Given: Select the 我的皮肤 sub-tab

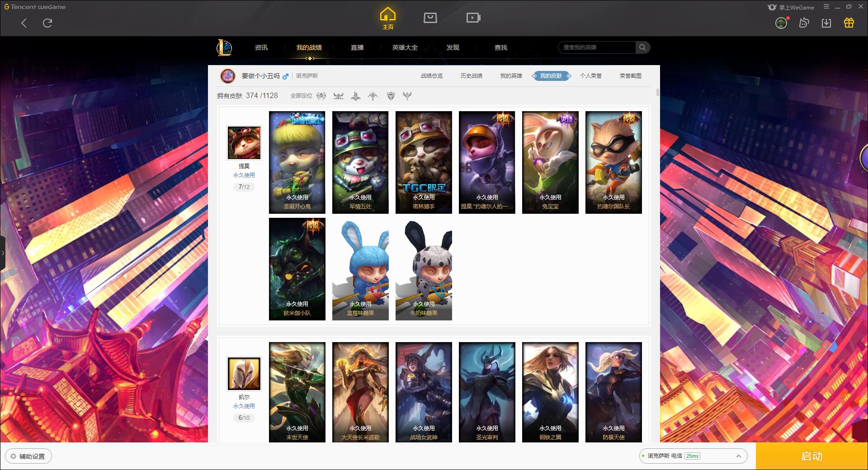Looking at the screenshot, I should [551, 76].
